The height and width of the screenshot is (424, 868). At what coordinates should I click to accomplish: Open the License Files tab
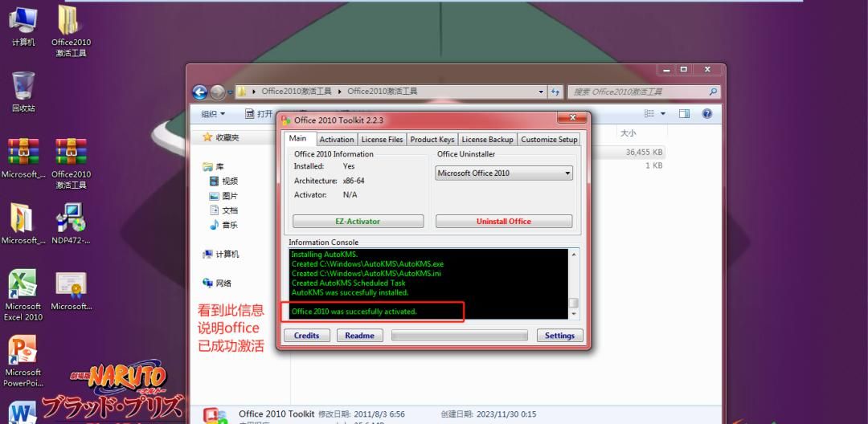point(382,139)
